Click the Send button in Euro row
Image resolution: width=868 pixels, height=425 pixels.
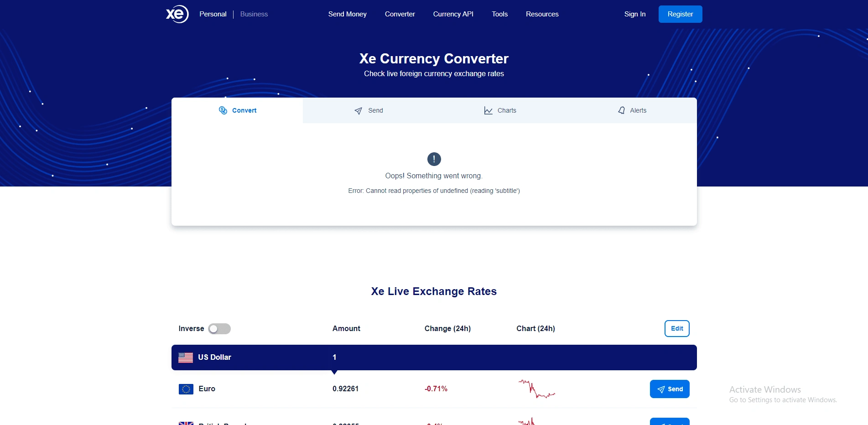coord(670,389)
